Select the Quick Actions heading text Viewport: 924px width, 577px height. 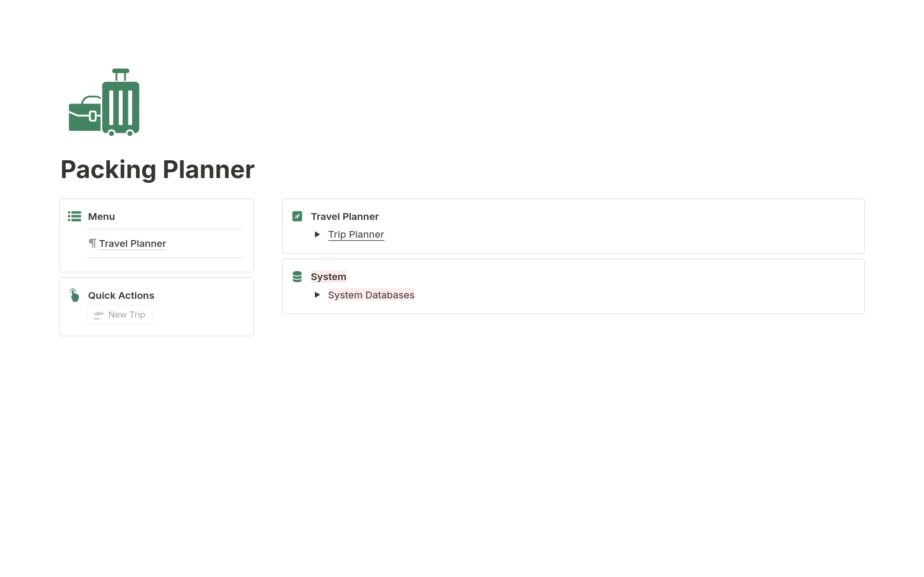pyautogui.click(x=121, y=295)
